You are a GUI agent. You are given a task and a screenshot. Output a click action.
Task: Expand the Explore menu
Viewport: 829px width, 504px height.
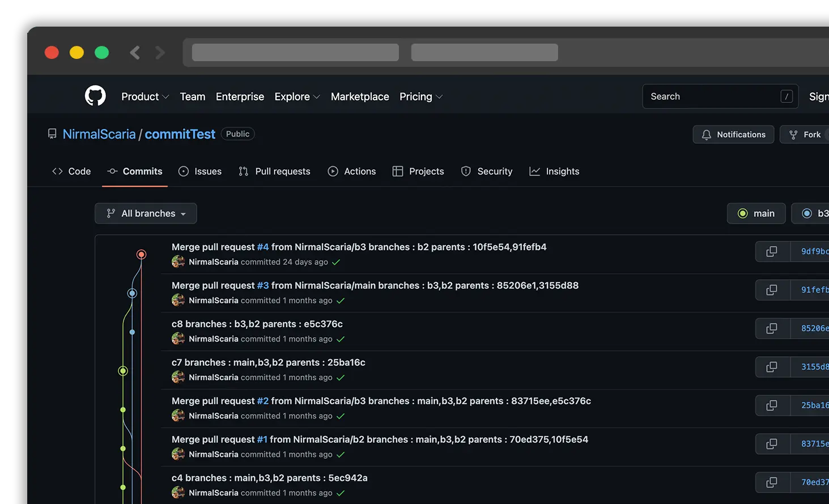tap(297, 97)
